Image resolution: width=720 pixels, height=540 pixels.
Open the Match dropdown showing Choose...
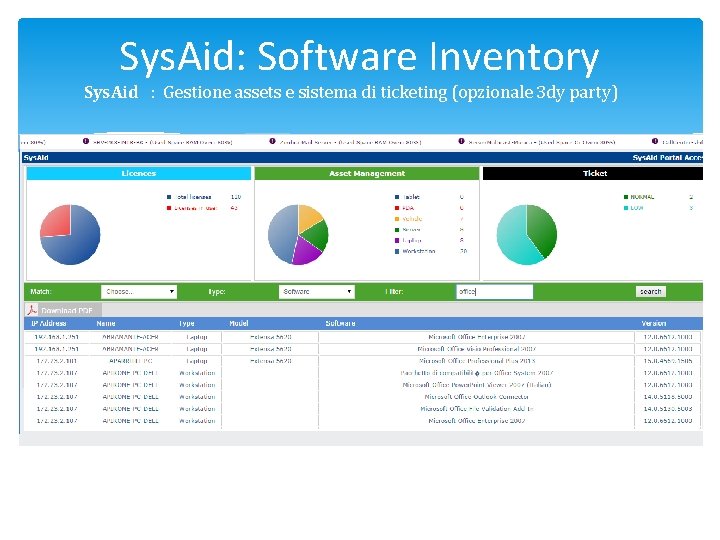[139, 292]
